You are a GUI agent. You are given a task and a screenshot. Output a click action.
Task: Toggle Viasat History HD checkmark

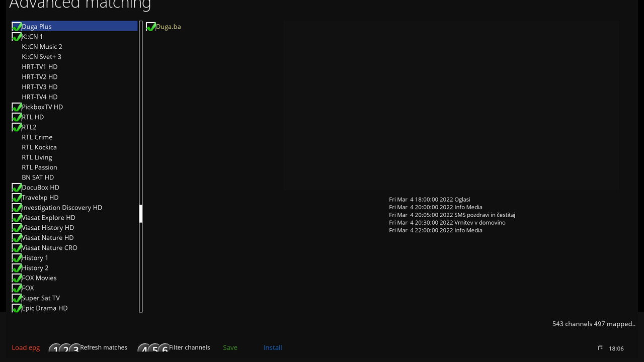click(x=17, y=227)
